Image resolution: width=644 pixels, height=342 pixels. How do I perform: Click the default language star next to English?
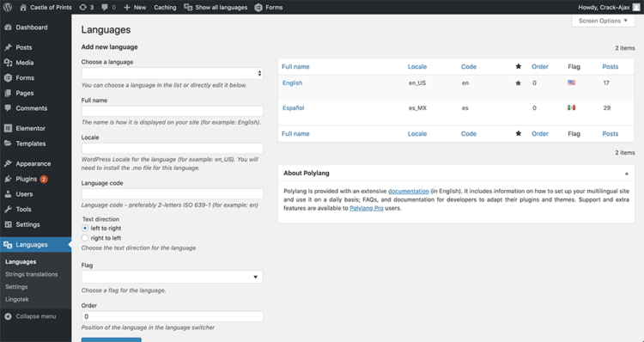coord(519,83)
